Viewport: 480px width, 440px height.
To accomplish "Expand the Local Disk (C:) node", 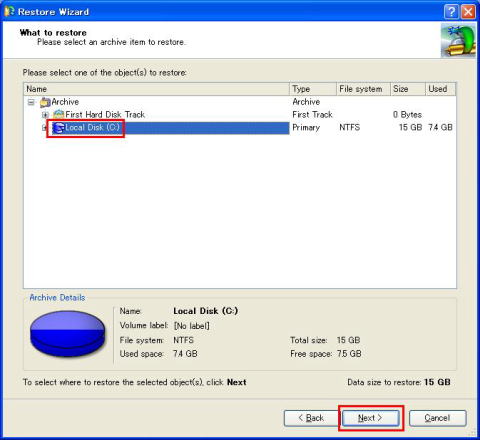I will [x=44, y=128].
